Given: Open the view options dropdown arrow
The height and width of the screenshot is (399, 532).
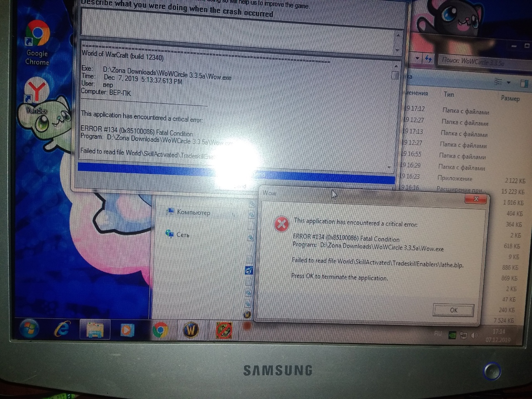Looking at the screenshot, I should [x=508, y=83].
